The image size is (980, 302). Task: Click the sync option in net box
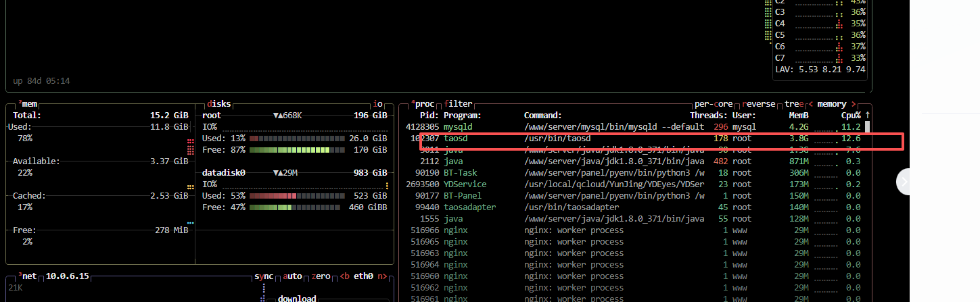click(264, 276)
